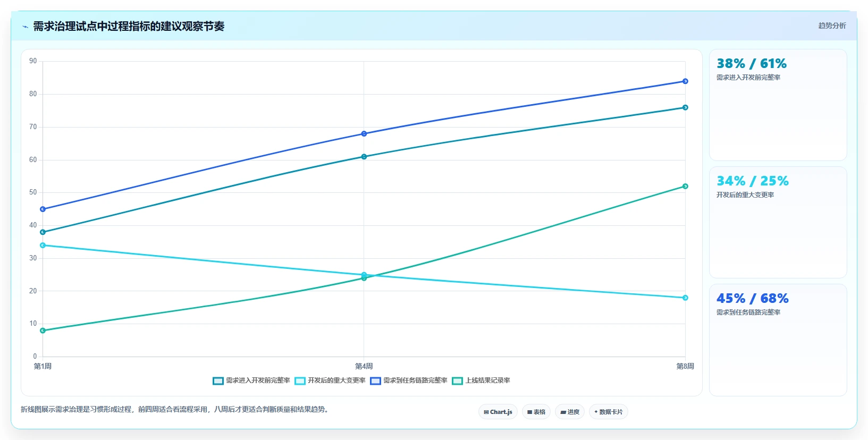
Task: Click the 趋势分析 label in the header
Action: 832,26
